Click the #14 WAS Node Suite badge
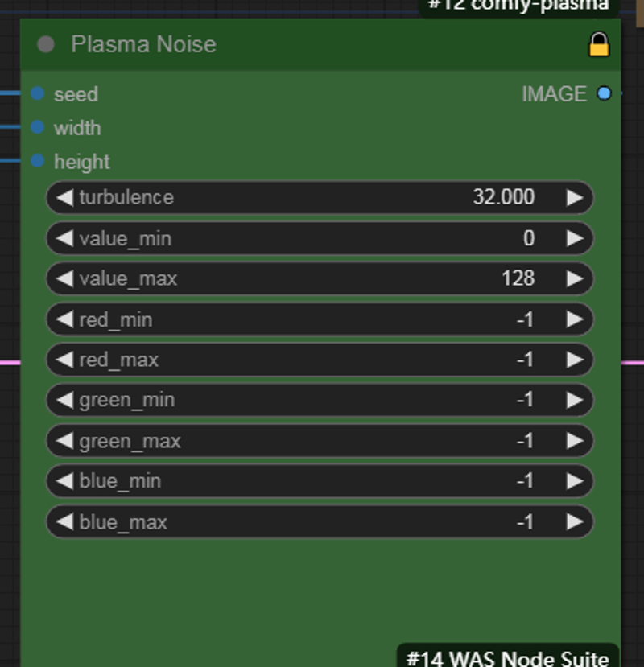The height and width of the screenshot is (667, 644). coord(508,657)
